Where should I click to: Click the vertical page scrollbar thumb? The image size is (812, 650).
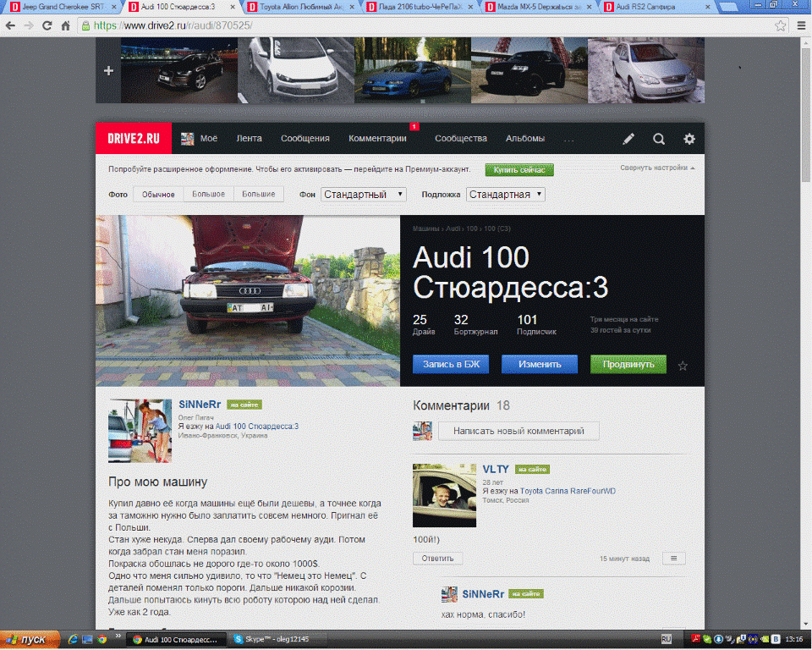[806, 114]
